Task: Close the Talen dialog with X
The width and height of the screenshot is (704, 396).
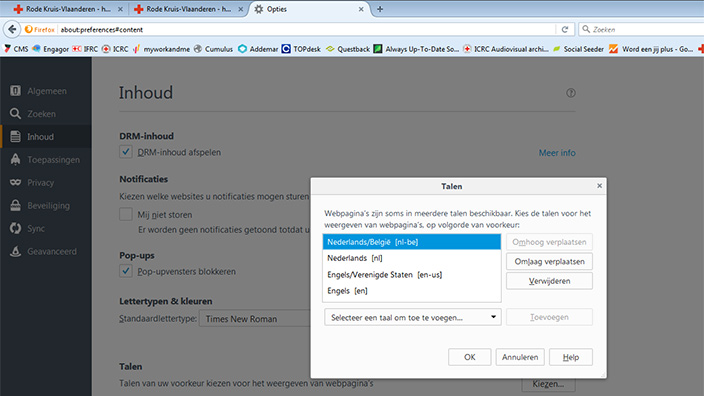Action: pyautogui.click(x=599, y=185)
